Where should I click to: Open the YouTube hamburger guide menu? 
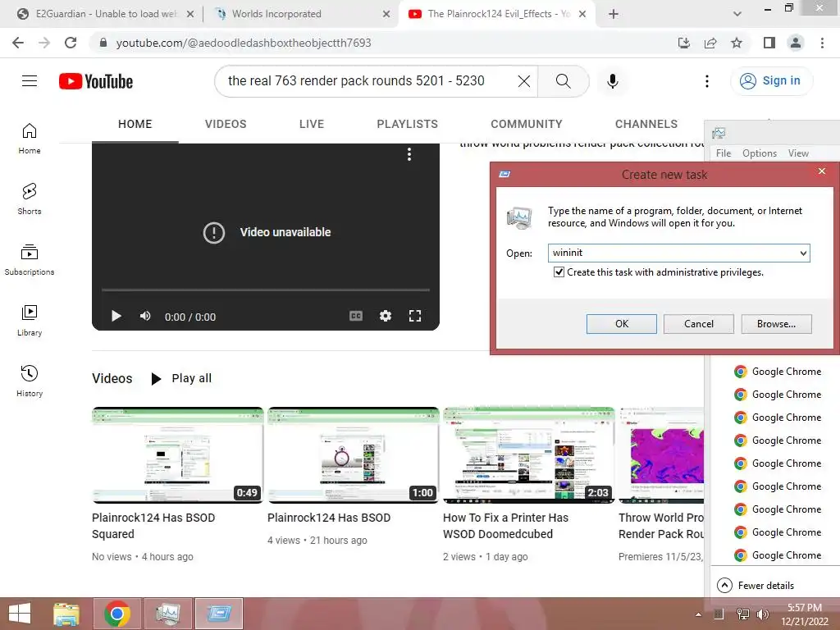(30, 81)
